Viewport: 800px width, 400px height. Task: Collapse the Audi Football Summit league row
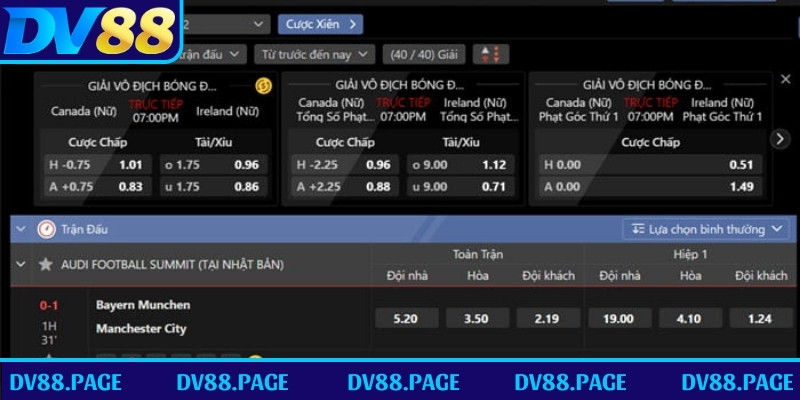pos(20,265)
